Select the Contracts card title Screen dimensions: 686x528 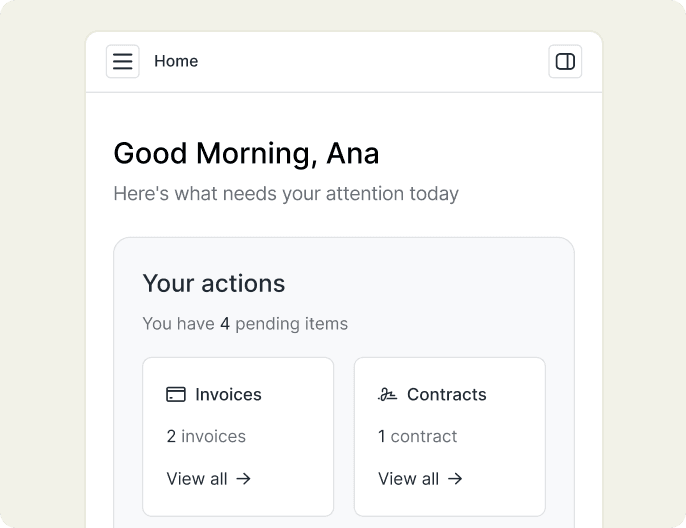coord(446,394)
